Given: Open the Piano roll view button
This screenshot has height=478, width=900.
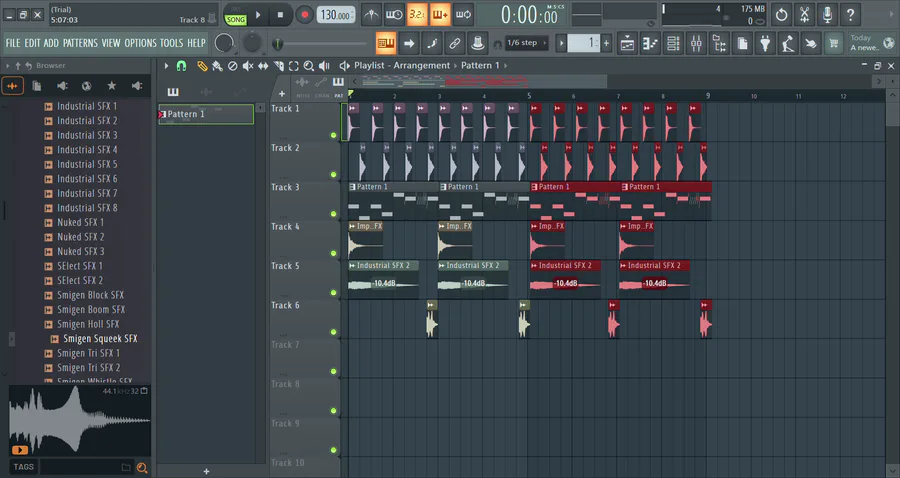Looking at the screenshot, I should [x=650, y=43].
